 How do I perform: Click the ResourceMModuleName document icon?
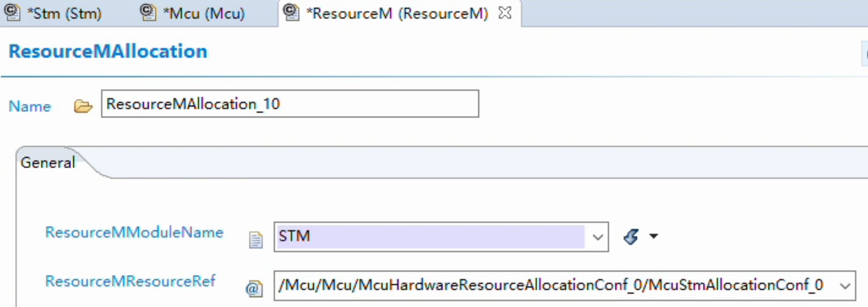click(256, 240)
